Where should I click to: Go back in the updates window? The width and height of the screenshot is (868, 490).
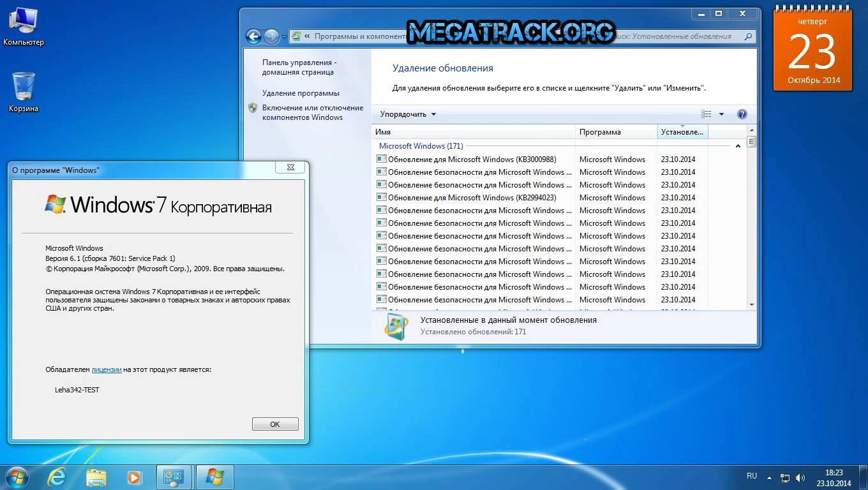coord(253,36)
